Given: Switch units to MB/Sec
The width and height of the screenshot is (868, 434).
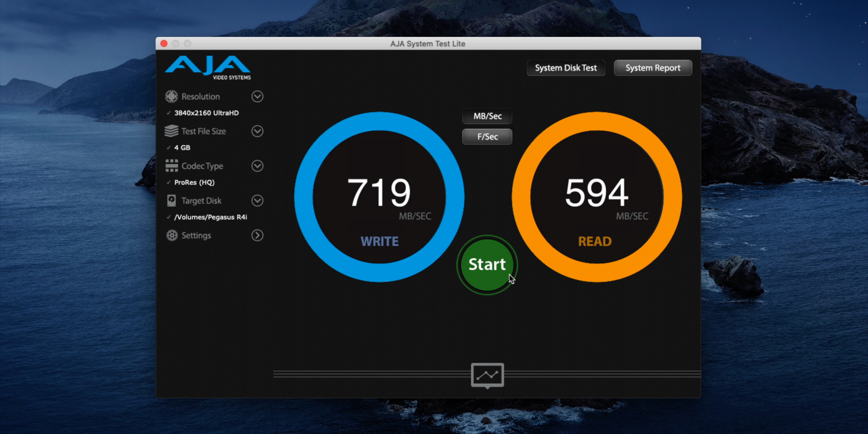Looking at the screenshot, I should point(487,116).
